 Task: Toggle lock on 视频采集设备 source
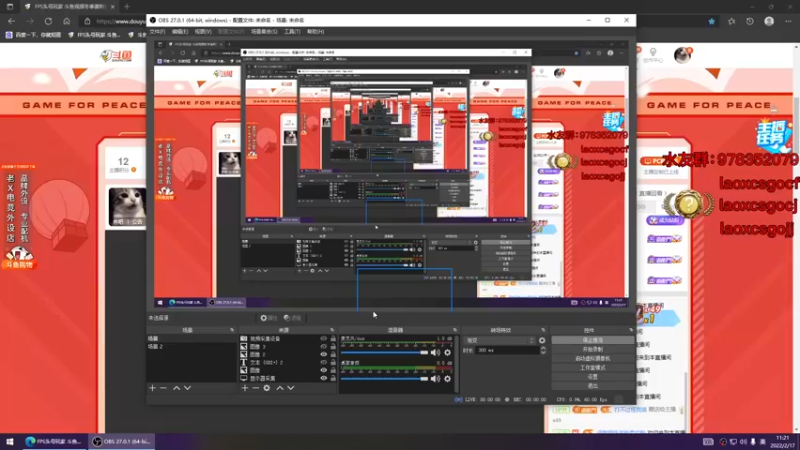[x=333, y=339]
